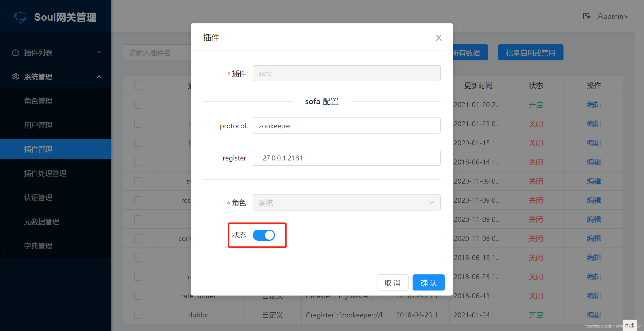Click the 确认 confirm button
The width and height of the screenshot is (644, 331).
(x=428, y=283)
